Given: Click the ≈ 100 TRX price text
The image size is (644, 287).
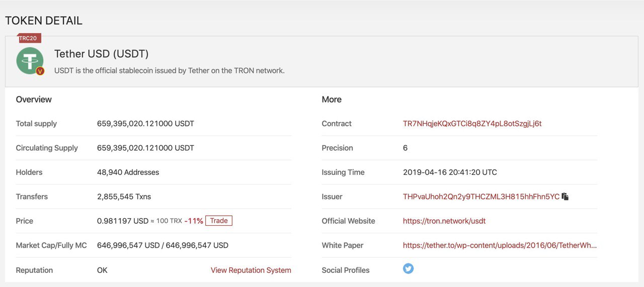Looking at the screenshot, I should click(166, 221).
